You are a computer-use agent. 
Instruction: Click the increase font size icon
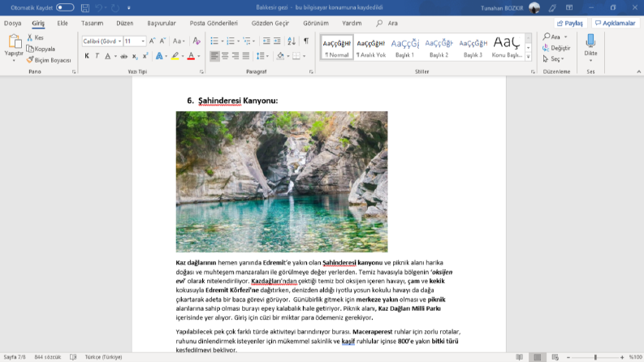pos(153,41)
